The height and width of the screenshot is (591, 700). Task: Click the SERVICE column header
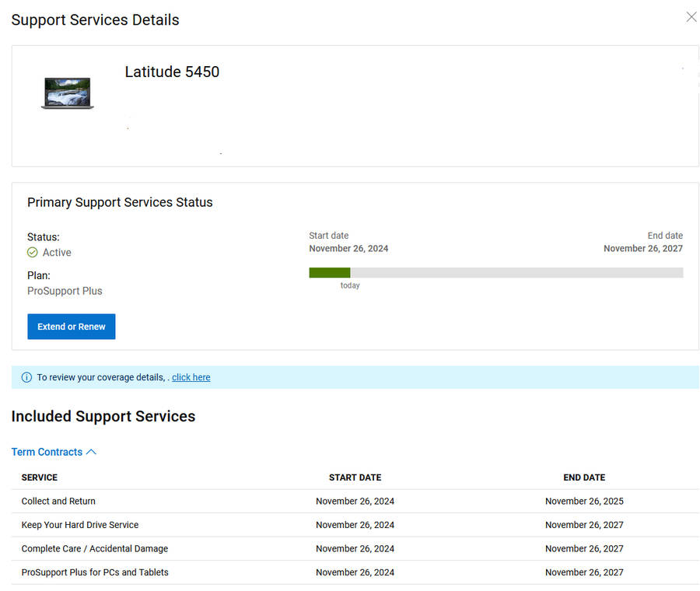pos(40,477)
